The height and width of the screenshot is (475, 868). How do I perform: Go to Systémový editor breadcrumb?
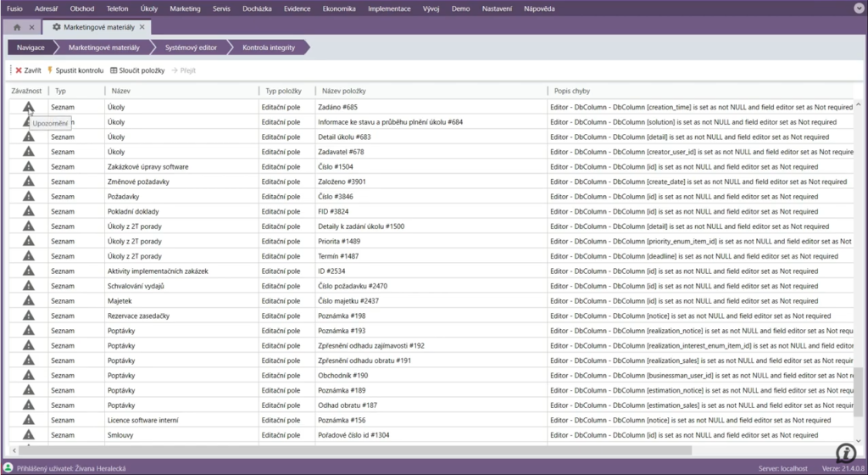click(189, 47)
